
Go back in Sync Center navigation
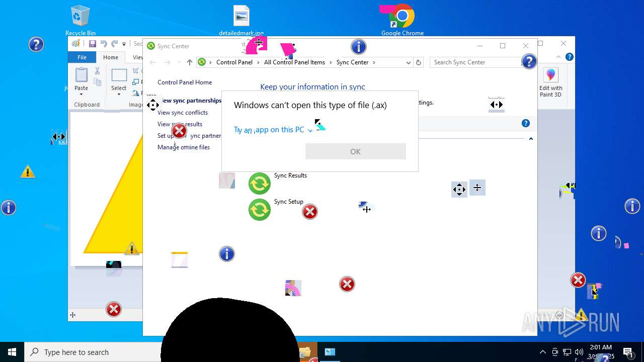pyautogui.click(x=153, y=62)
